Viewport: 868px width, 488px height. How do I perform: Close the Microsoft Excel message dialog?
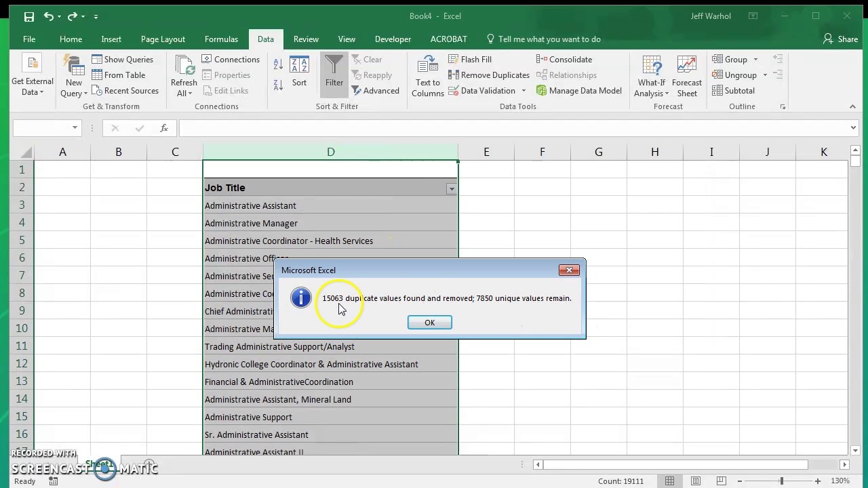click(569, 270)
